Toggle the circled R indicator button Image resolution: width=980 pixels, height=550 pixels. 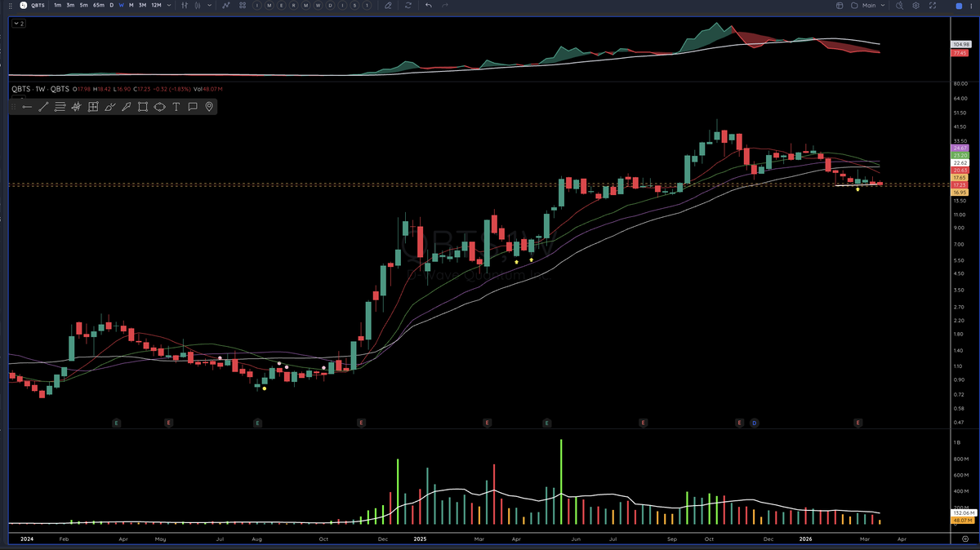coord(293,6)
